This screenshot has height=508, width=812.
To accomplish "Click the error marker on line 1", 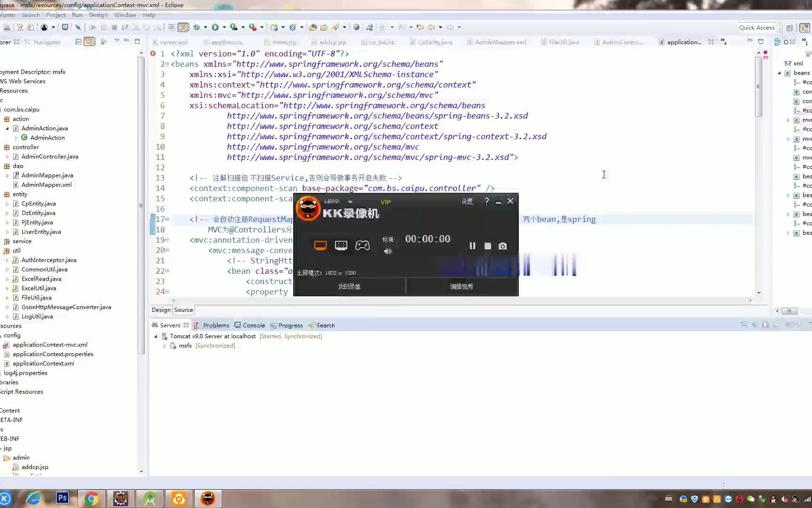I will (x=153, y=54).
